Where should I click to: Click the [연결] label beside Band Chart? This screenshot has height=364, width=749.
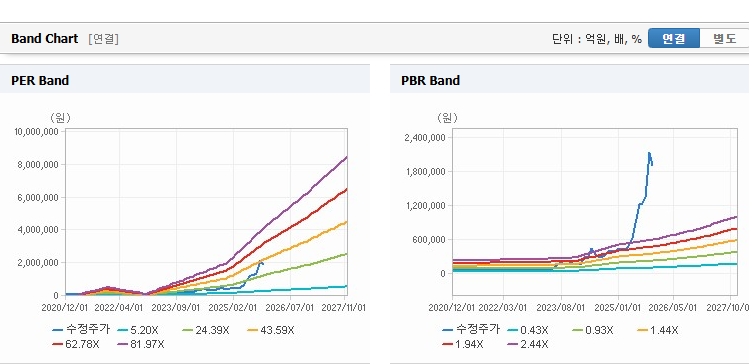click(103, 39)
